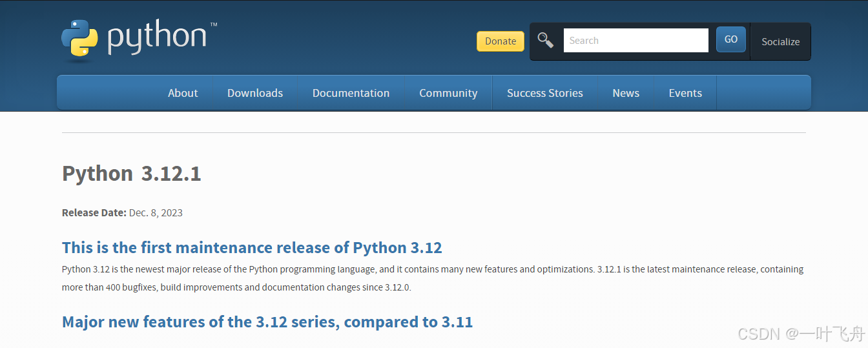This screenshot has width=868, height=348.
Task: Open the Success Stories menu item
Action: click(545, 93)
